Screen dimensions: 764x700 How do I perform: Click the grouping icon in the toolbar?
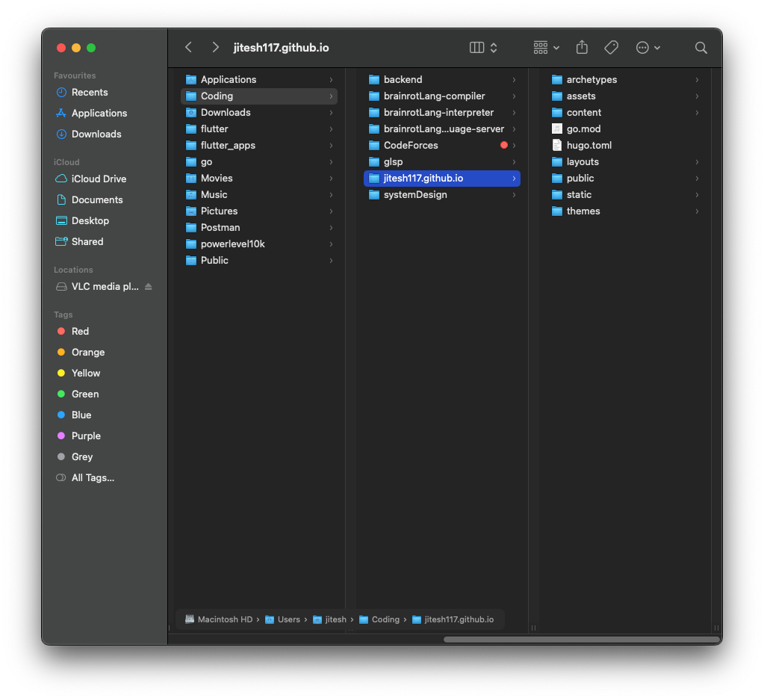click(539, 47)
